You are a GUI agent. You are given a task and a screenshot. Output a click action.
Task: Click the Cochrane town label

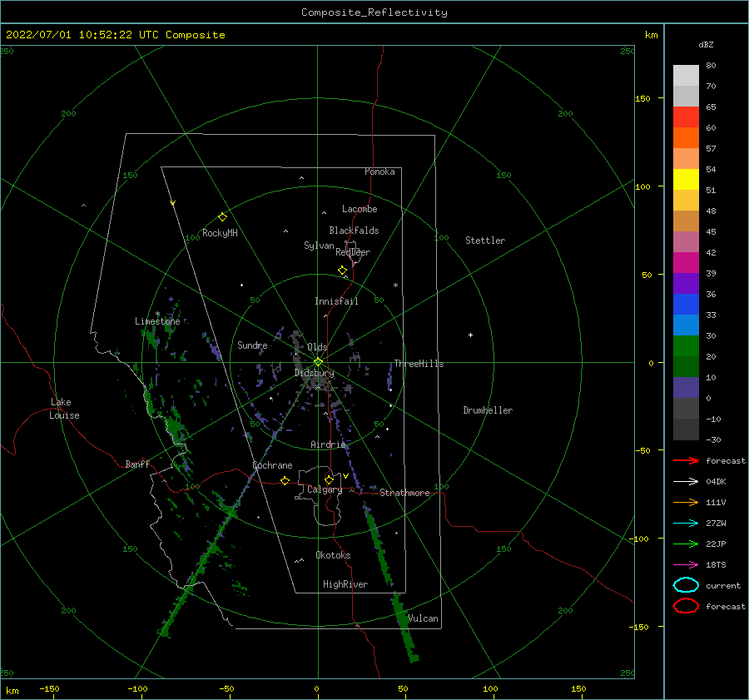click(x=272, y=465)
